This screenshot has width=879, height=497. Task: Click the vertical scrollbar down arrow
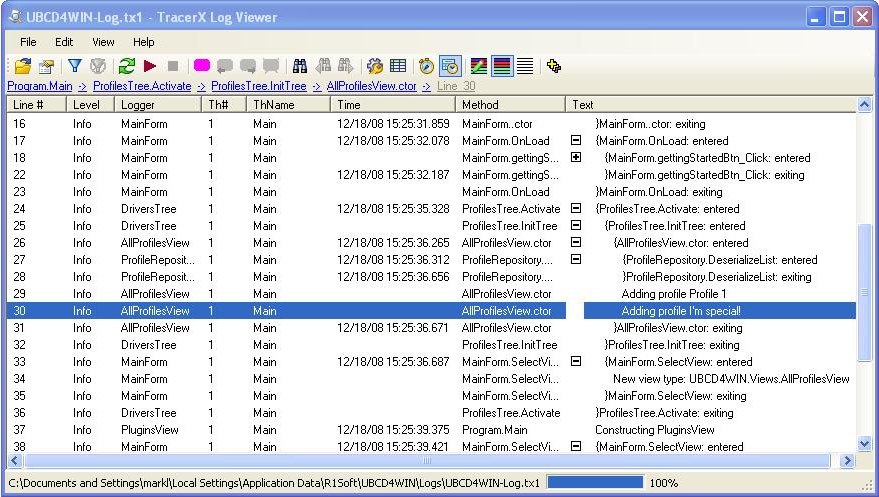(x=864, y=444)
